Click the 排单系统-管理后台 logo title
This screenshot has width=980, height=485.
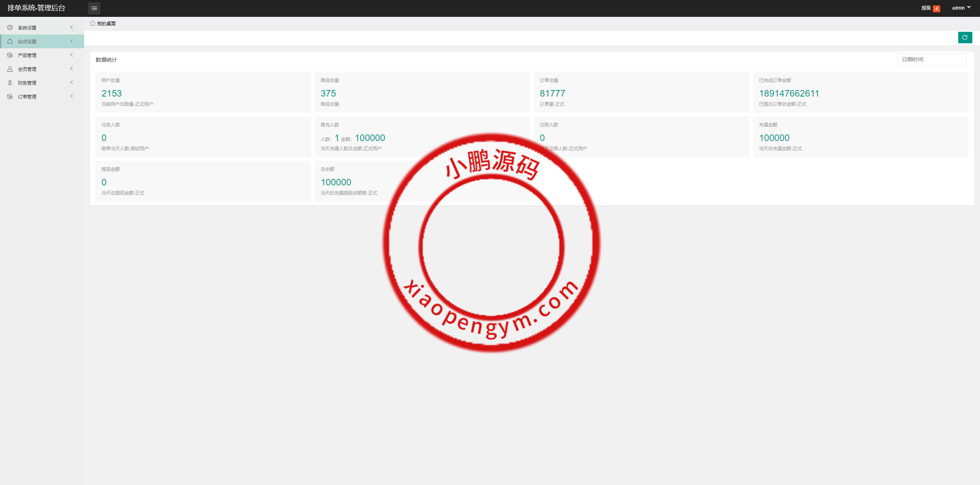click(36, 8)
